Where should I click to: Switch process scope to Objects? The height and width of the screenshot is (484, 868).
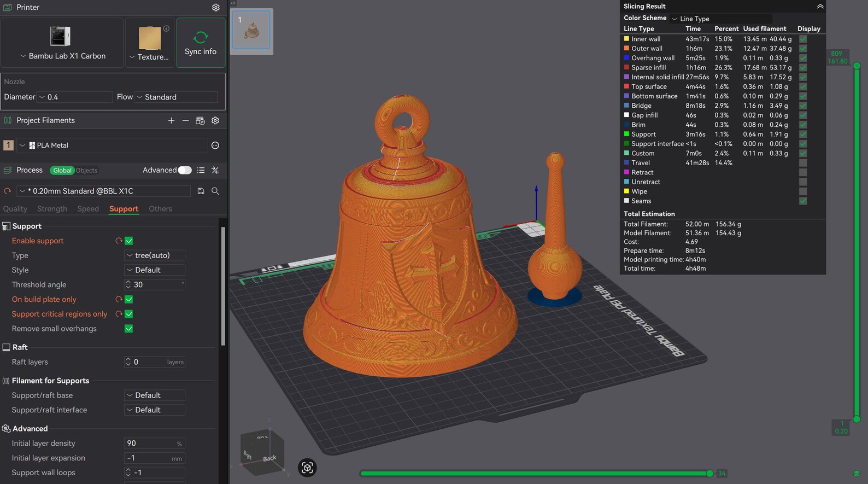coord(86,170)
